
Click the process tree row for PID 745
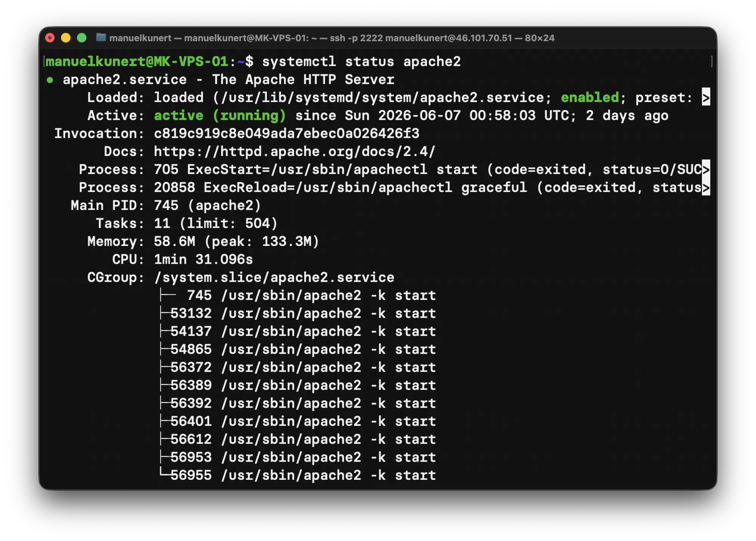(298, 295)
